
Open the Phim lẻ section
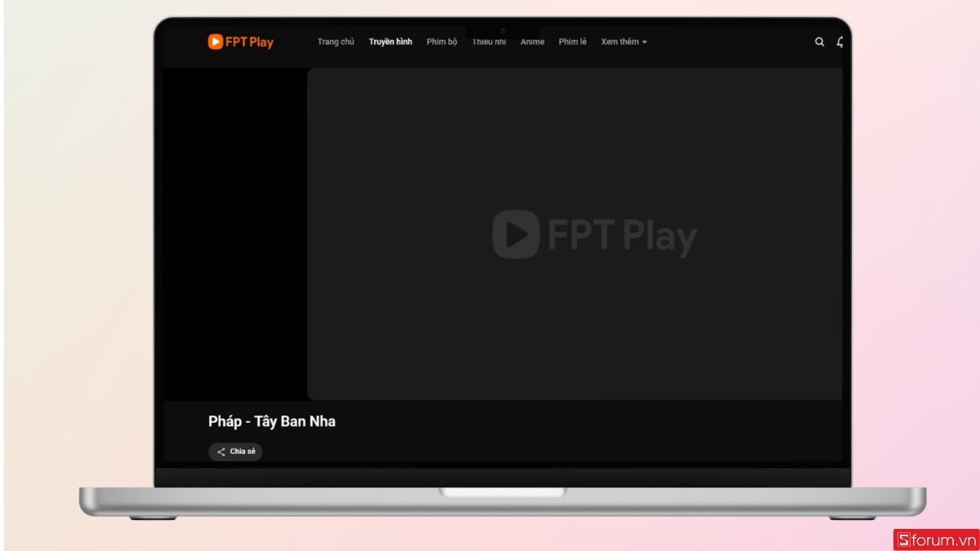click(x=572, y=42)
